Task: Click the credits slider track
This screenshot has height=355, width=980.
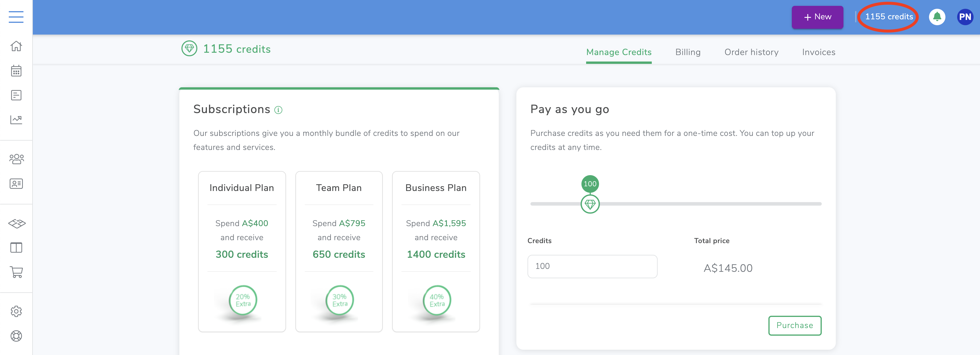Action: click(x=676, y=204)
